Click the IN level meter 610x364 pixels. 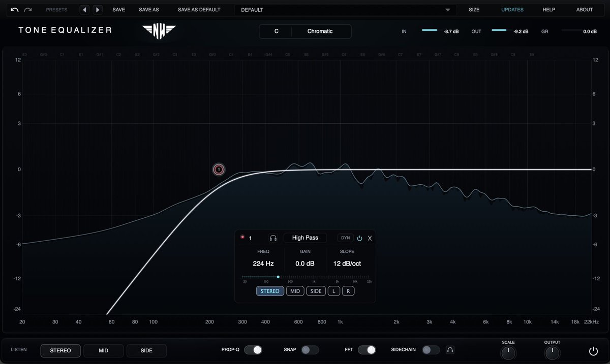pos(430,30)
